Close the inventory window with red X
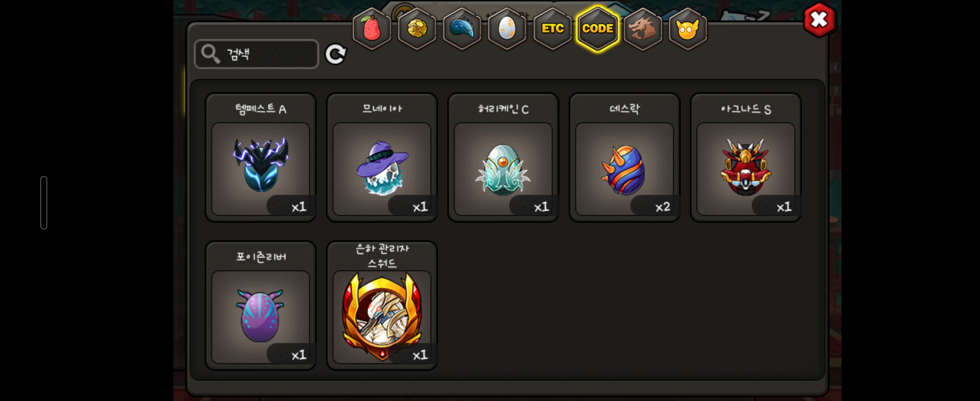 [x=819, y=20]
